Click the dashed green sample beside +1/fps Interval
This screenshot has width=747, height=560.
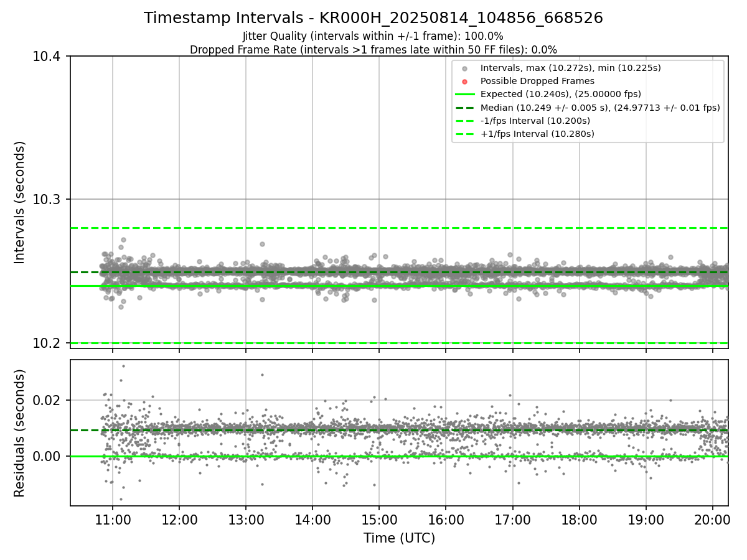tap(465, 134)
